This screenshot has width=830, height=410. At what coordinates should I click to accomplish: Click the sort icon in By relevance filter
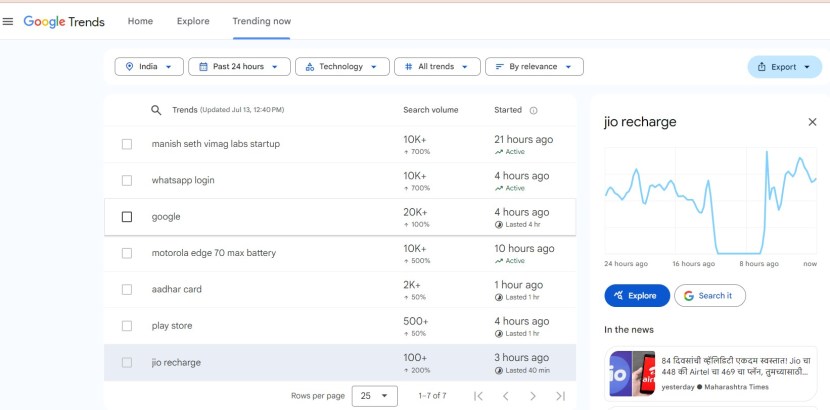[x=499, y=67]
